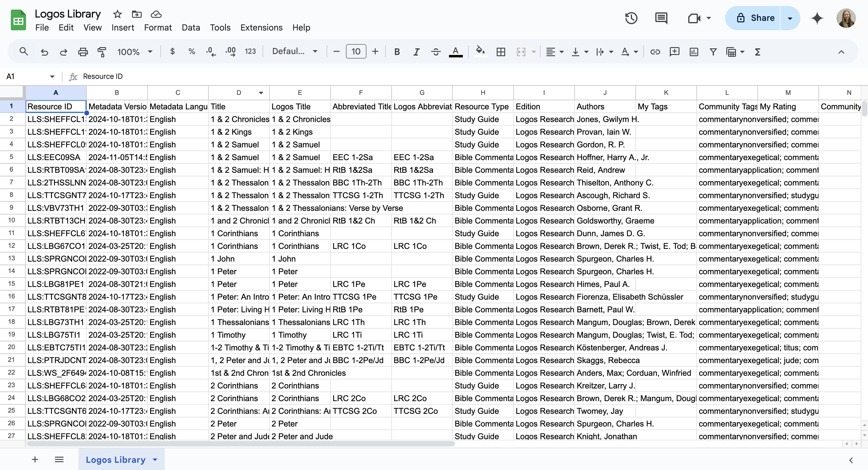Show the all sheets list
Image resolution: width=868 pixels, height=470 pixels.
pyautogui.click(x=59, y=459)
